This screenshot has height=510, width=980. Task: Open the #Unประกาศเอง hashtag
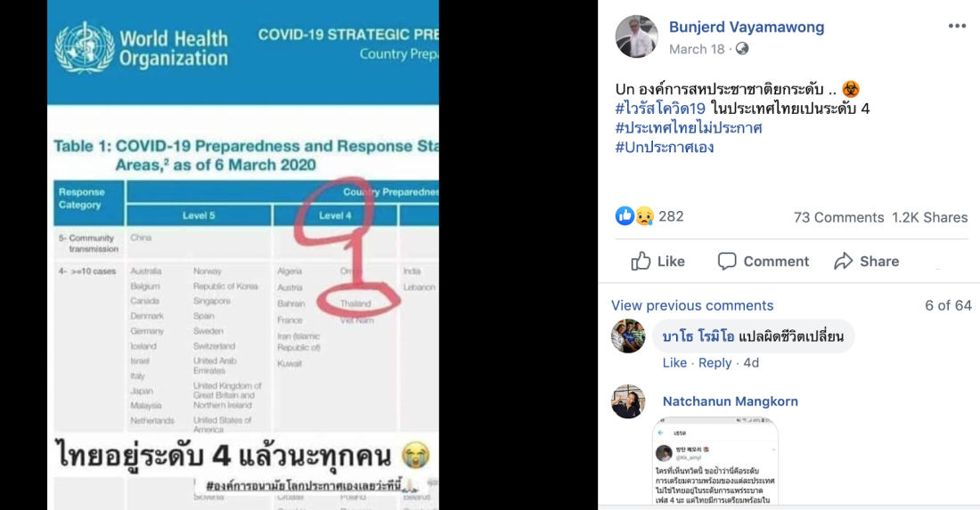click(x=665, y=148)
